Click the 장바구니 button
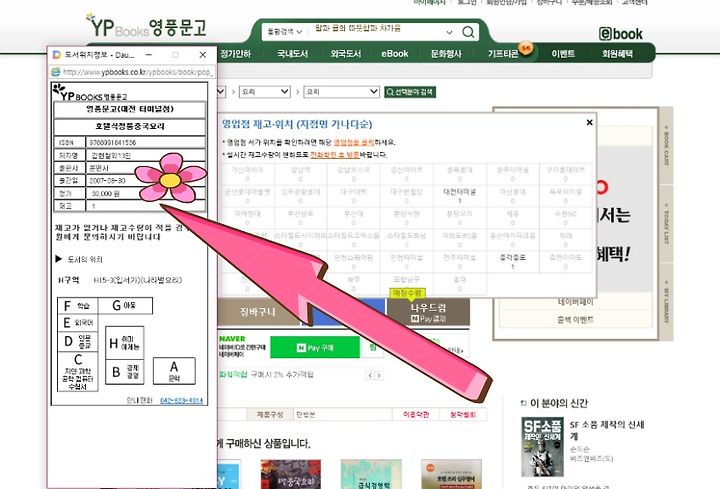Image resolution: width=720 pixels, height=489 pixels. tap(258, 312)
